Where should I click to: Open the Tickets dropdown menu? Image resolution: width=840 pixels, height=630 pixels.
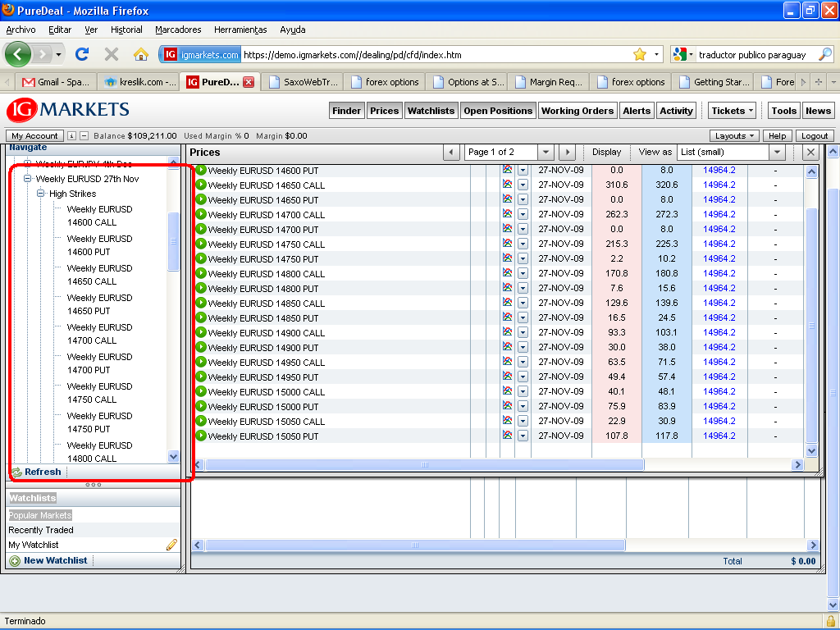pos(733,111)
